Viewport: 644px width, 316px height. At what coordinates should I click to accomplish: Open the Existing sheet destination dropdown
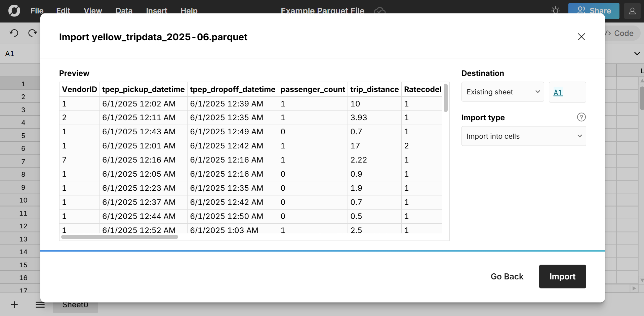pyautogui.click(x=502, y=92)
